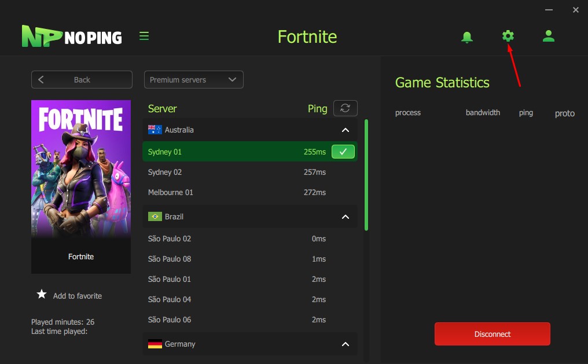
Task: Open the hamburger menu next to NoPing logo
Action: tap(144, 36)
